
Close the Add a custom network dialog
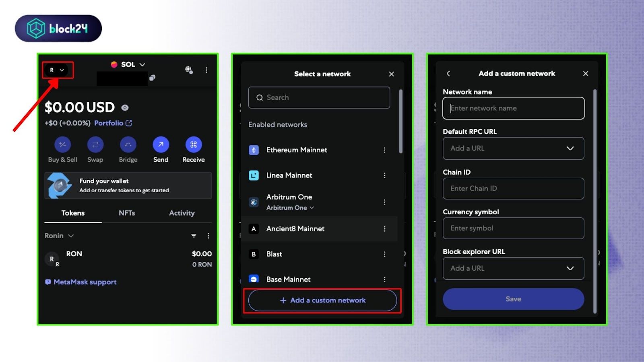[x=586, y=74]
